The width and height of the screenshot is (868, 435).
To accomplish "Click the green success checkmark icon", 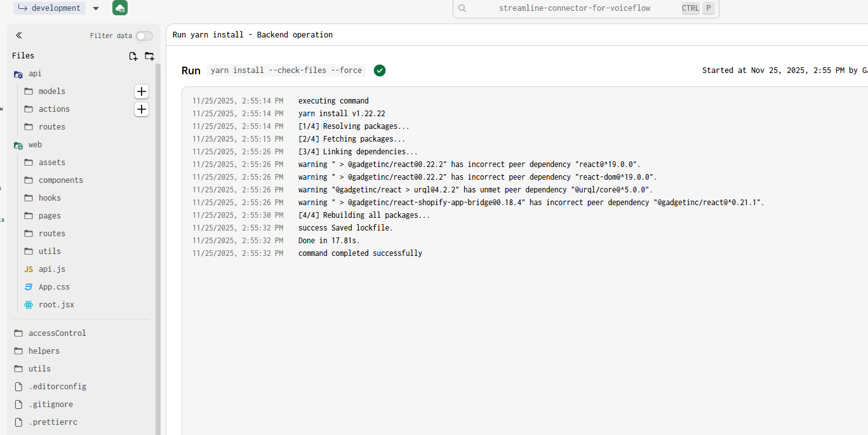I will pos(380,70).
